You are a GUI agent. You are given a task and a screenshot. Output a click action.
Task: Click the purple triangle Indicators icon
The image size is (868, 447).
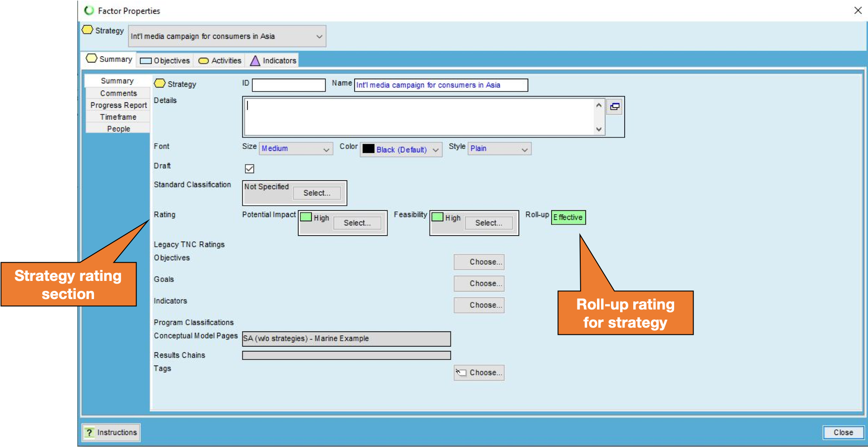pos(255,61)
